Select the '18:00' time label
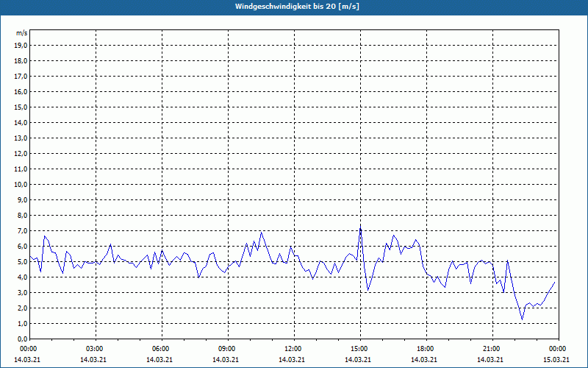Viewport: 588px width, 368px height. (426, 349)
